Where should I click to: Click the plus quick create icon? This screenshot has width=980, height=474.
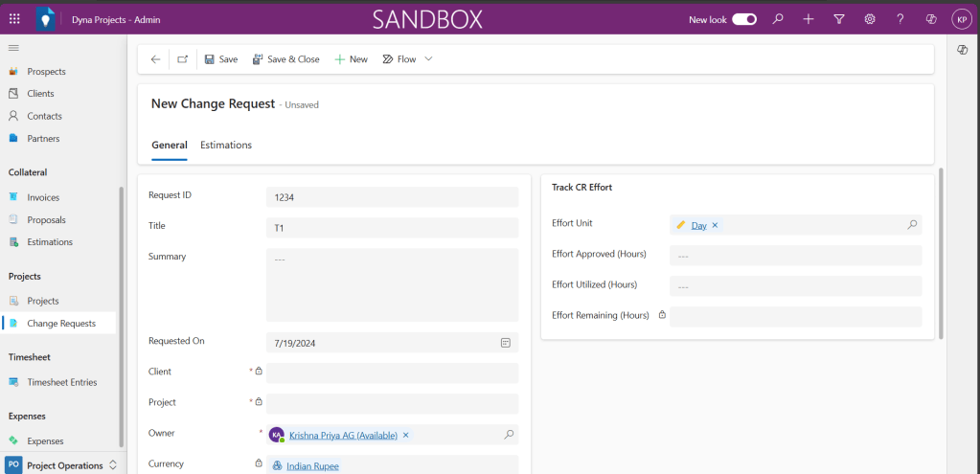coord(809,18)
